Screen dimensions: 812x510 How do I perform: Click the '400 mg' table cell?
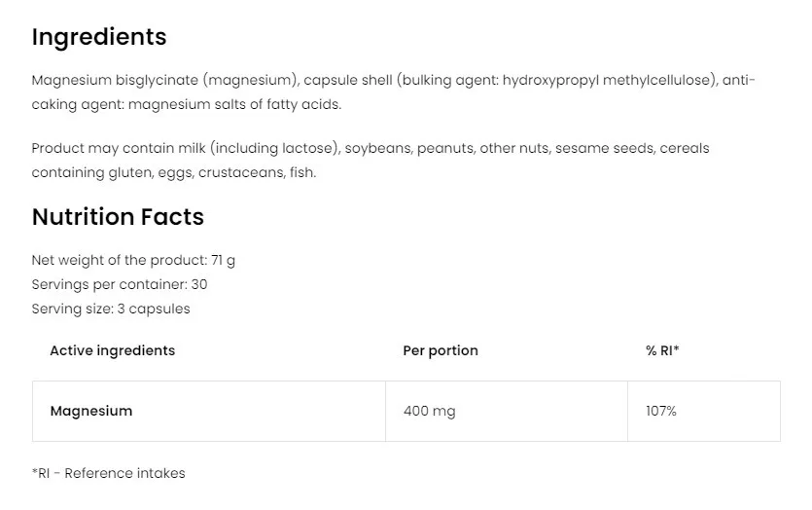[429, 411]
